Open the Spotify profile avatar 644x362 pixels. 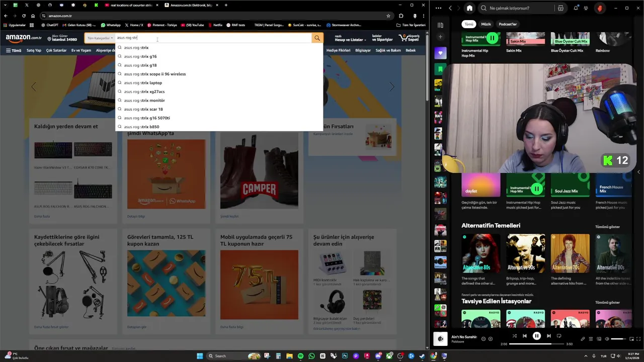(599, 8)
